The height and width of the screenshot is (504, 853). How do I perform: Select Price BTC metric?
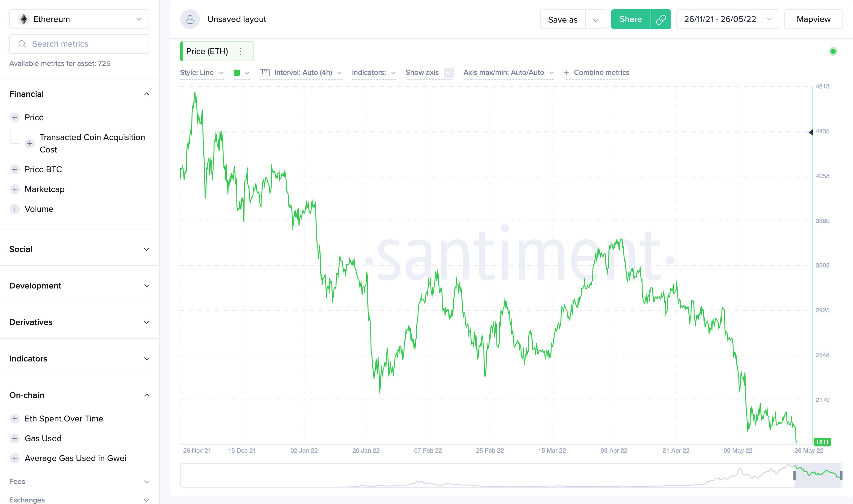(43, 169)
